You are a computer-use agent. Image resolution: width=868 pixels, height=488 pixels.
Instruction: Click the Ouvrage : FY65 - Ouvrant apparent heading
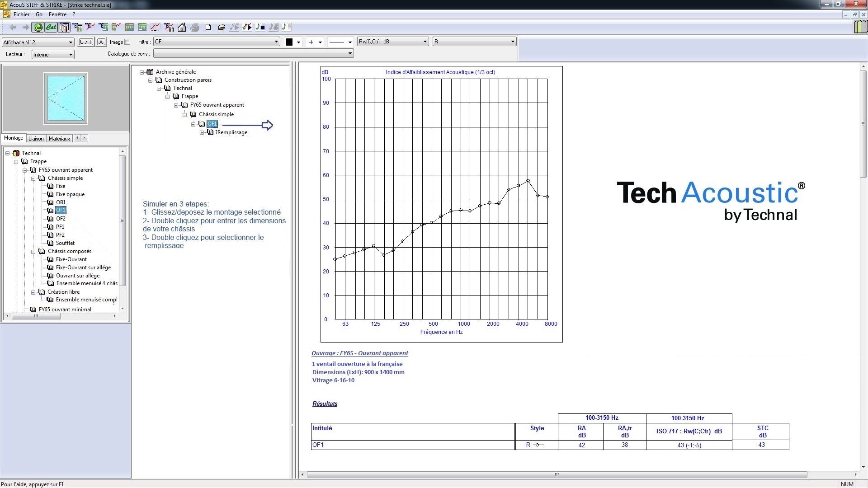click(359, 353)
